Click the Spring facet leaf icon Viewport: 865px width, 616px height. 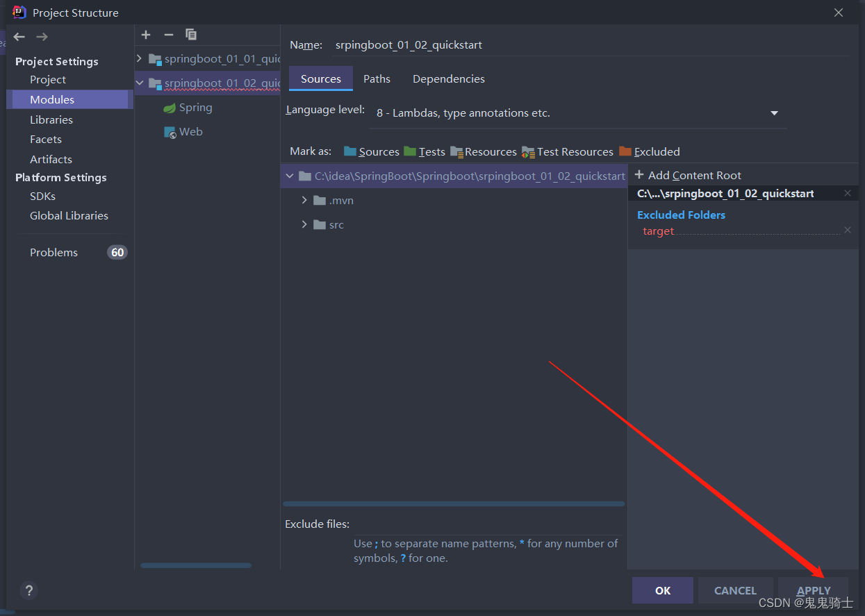click(170, 108)
